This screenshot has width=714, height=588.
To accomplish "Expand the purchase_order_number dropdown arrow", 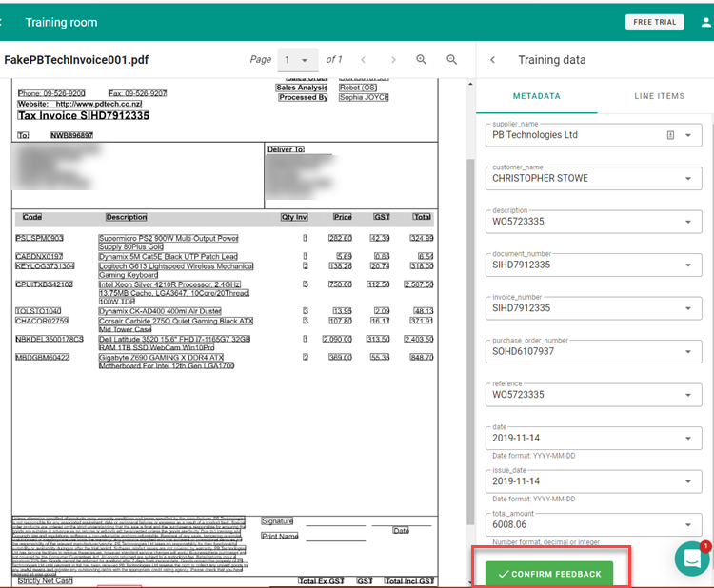I will click(688, 351).
